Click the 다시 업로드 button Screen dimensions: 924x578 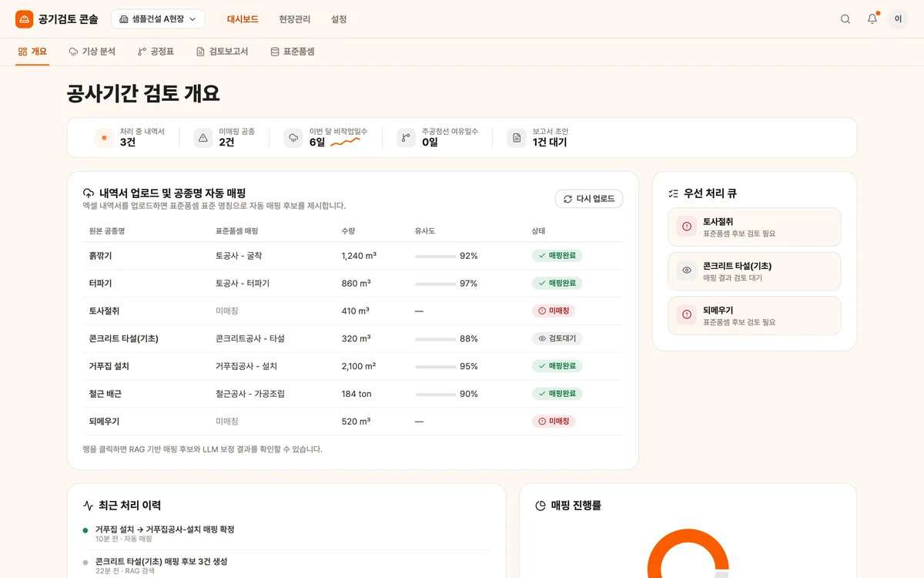(589, 199)
